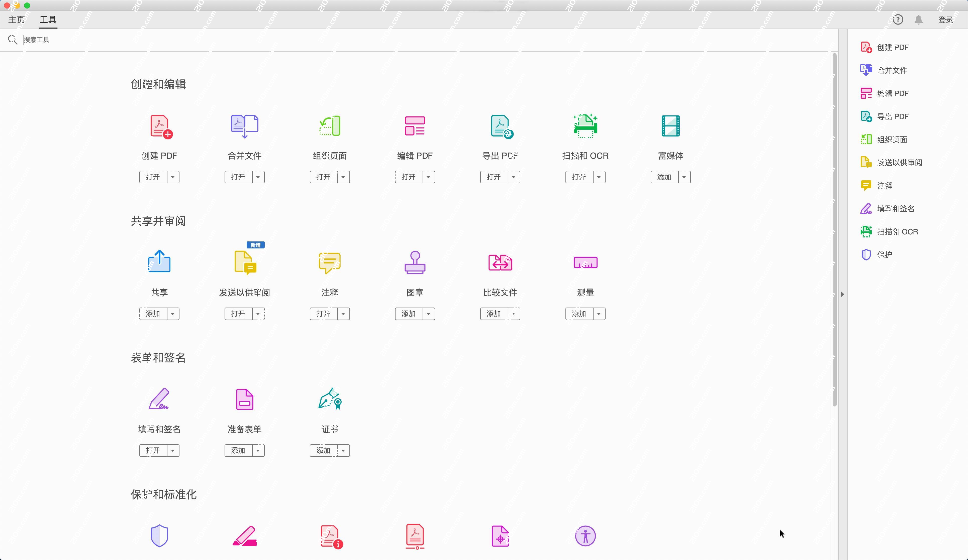This screenshot has width=968, height=560.
Task: Click 导出 PDF shortcut in right sidebar
Action: tap(884, 116)
